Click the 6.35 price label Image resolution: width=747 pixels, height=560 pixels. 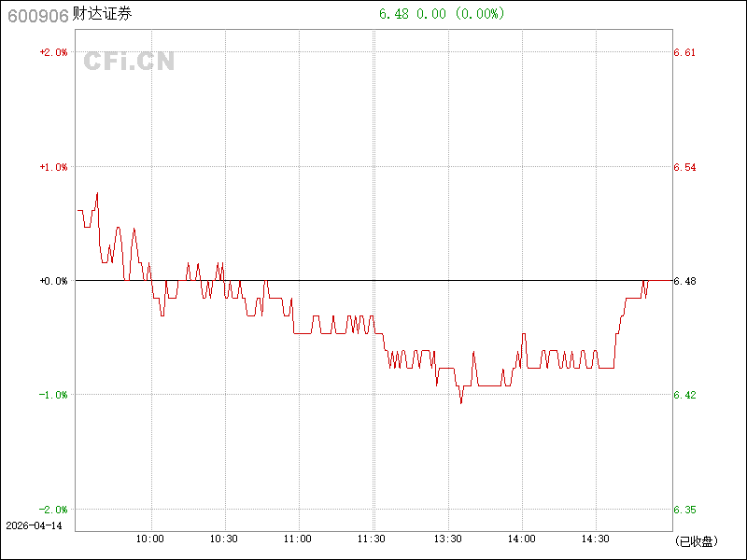pos(684,510)
